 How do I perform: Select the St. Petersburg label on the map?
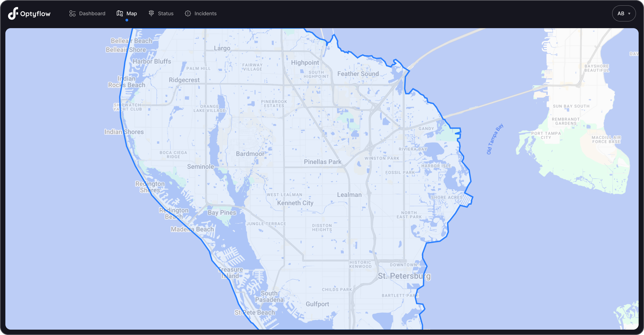(x=405, y=276)
